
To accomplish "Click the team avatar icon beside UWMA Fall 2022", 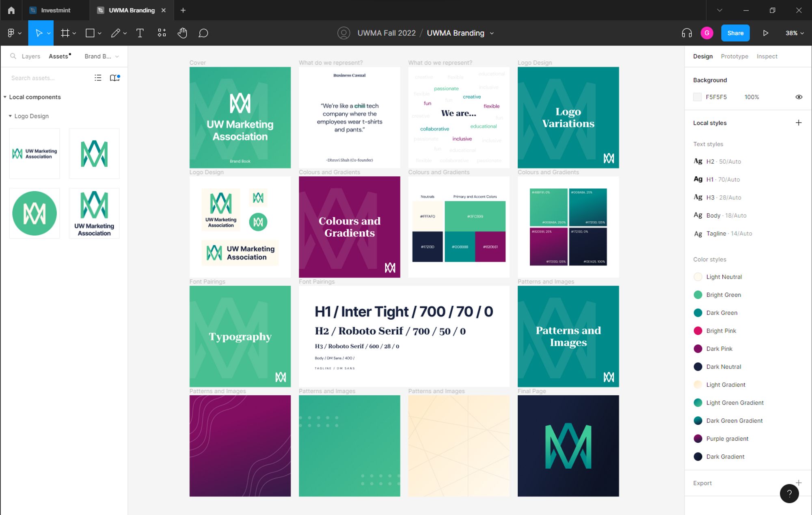I will pyautogui.click(x=344, y=33).
